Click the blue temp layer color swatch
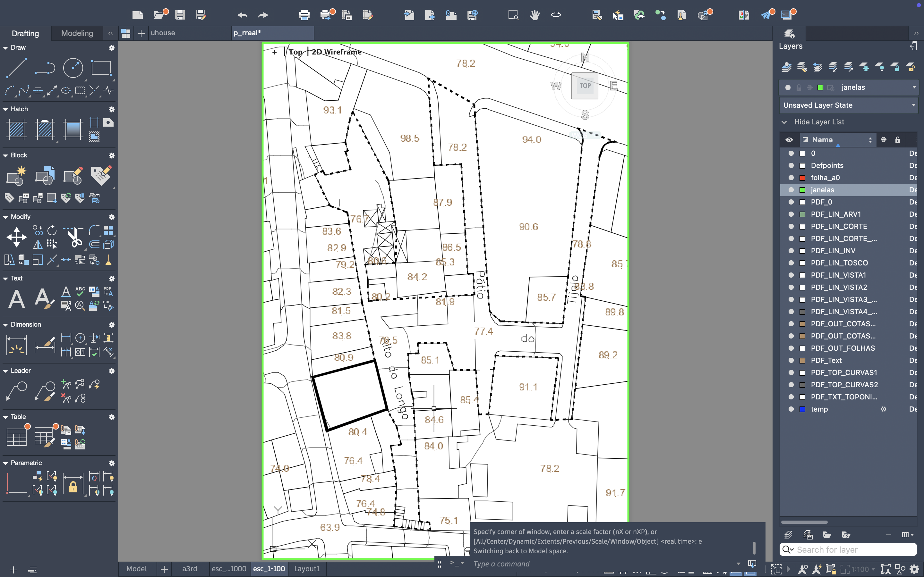924x577 pixels. tap(802, 409)
